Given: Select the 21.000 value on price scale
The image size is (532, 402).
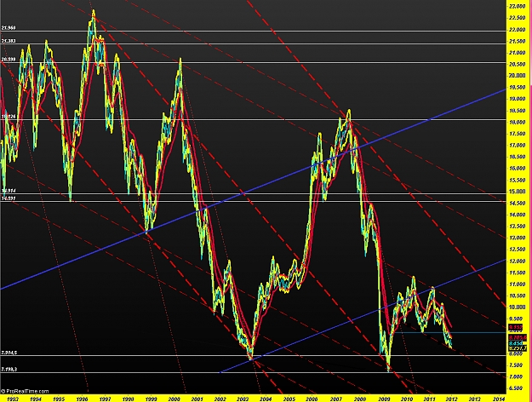Looking at the screenshot, I should tap(518, 53).
